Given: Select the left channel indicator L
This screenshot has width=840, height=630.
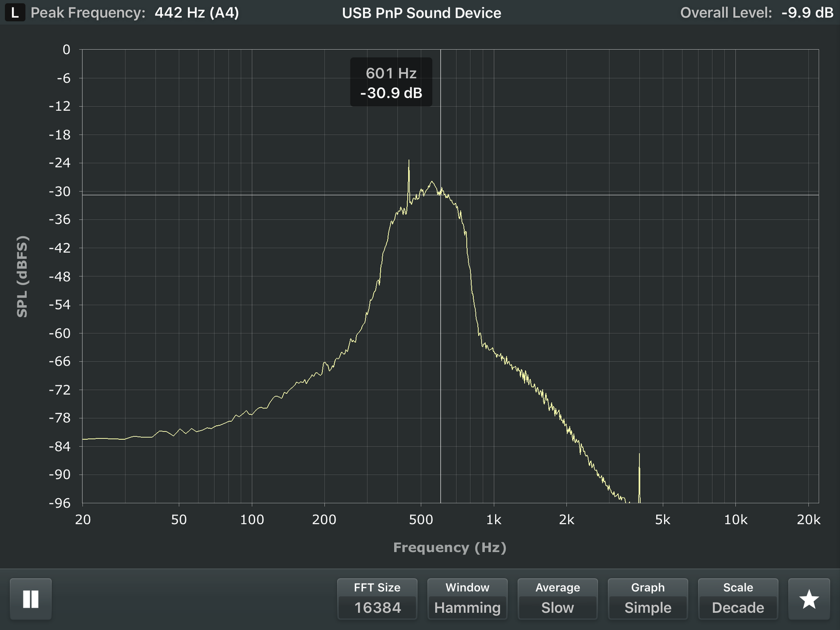Looking at the screenshot, I should coord(14,13).
